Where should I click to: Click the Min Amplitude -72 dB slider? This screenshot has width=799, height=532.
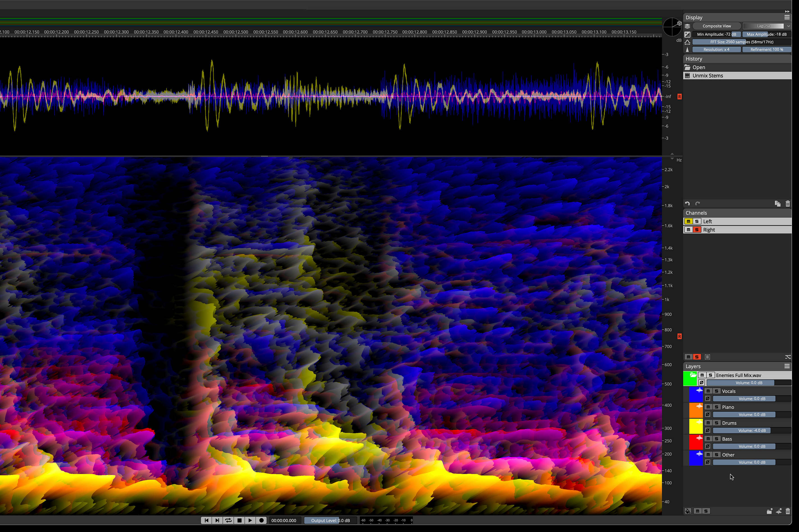click(716, 34)
